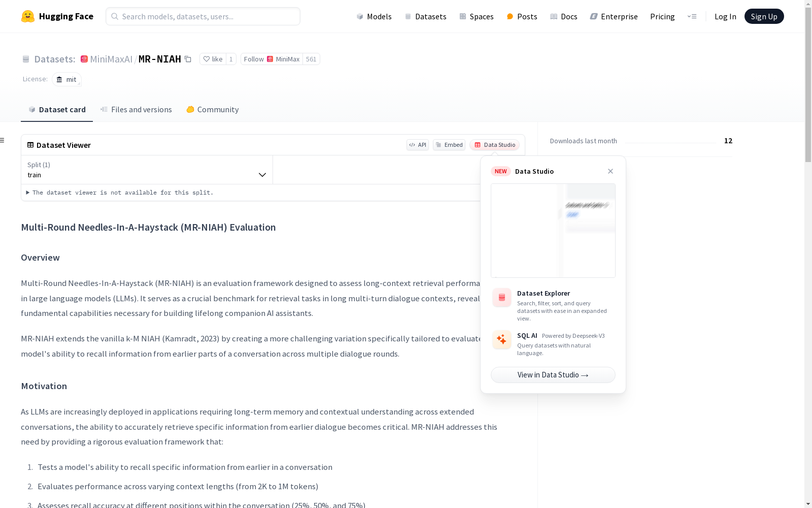Screen dimensions: 812x508
Task: Copy dataset name with the copy icon
Action: [188, 59]
